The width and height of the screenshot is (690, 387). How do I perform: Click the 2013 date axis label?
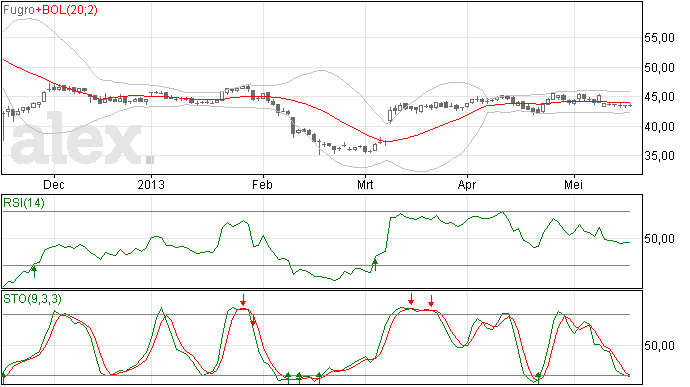pos(151,185)
